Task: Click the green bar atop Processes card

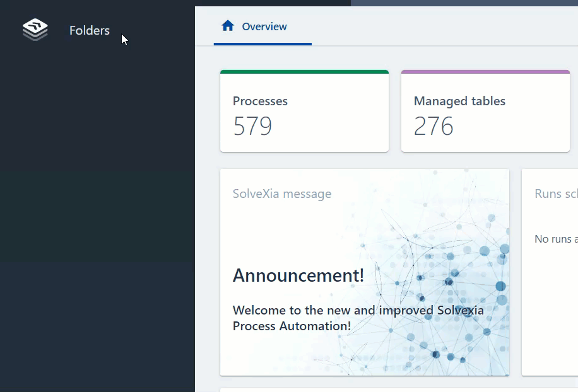Action: (x=304, y=72)
